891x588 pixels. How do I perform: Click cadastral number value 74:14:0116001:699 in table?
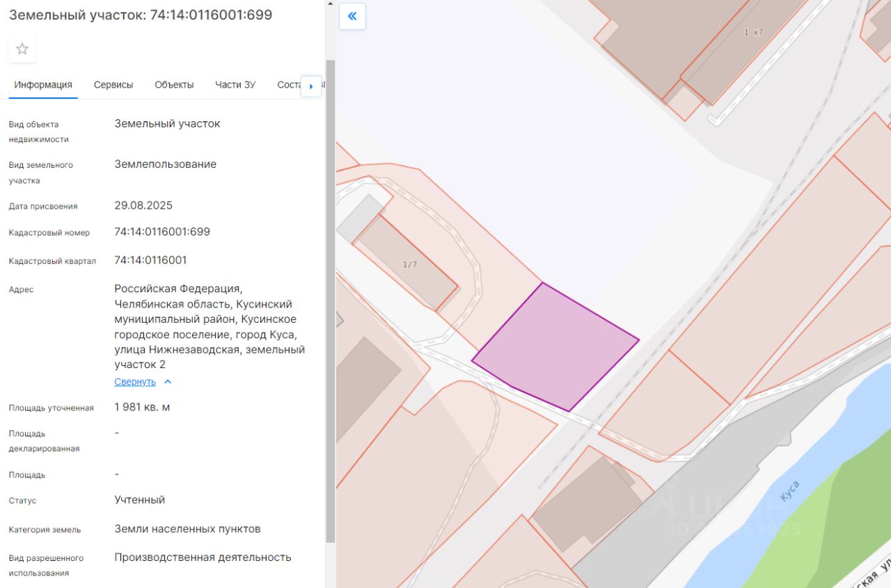[162, 232]
